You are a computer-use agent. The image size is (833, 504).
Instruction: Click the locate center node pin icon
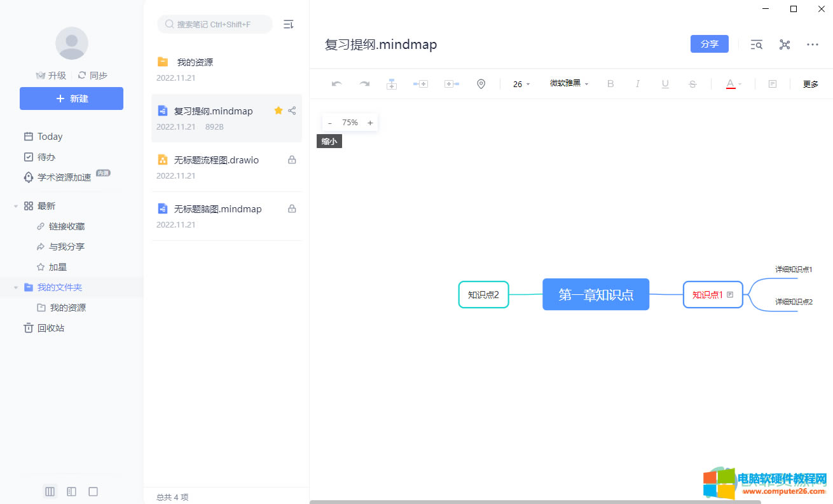[481, 84]
